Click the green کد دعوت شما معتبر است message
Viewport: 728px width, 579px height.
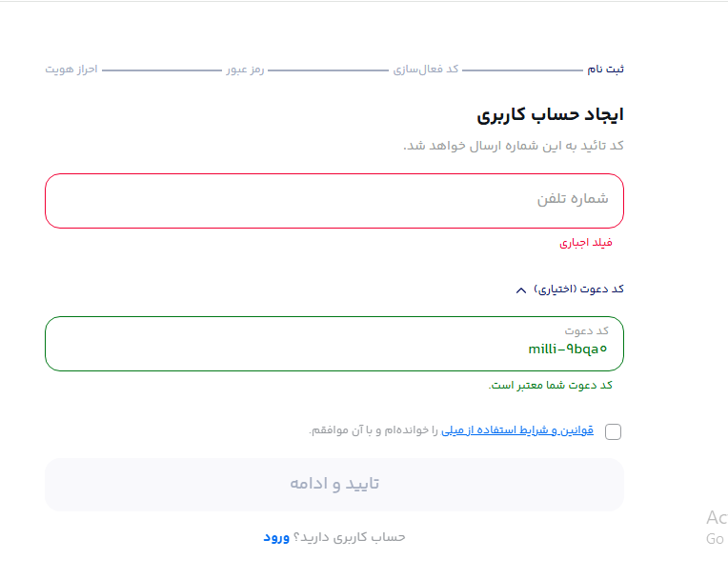pyautogui.click(x=551, y=385)
